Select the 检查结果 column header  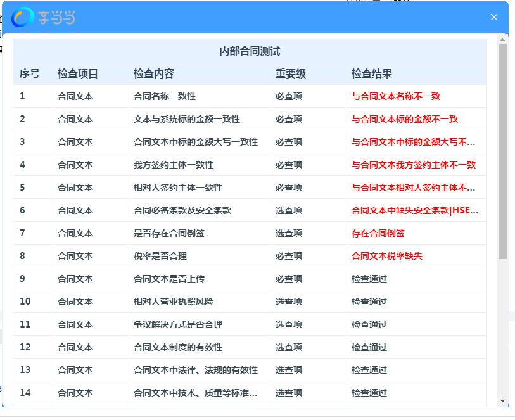[x=372, y=73]
